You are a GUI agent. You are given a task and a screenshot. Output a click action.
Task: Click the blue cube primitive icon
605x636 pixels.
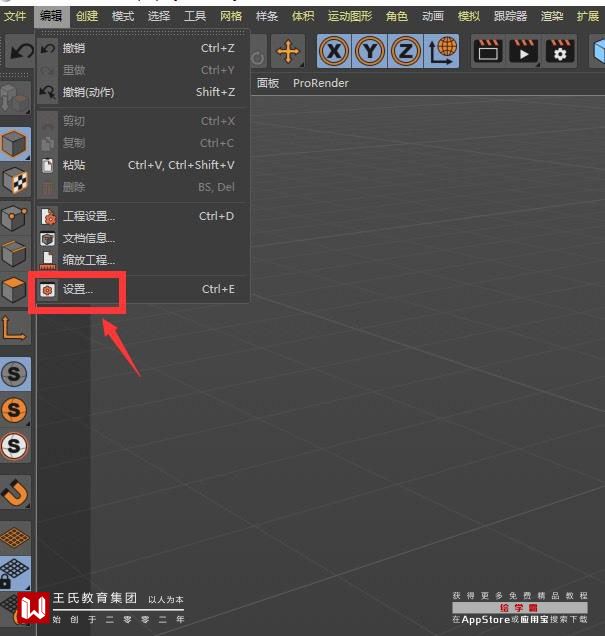click(x=598, y=51)
